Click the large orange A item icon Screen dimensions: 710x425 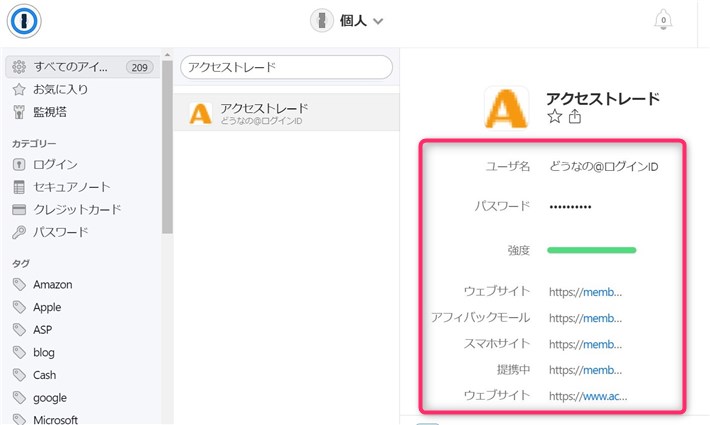(x=506, y=108)
